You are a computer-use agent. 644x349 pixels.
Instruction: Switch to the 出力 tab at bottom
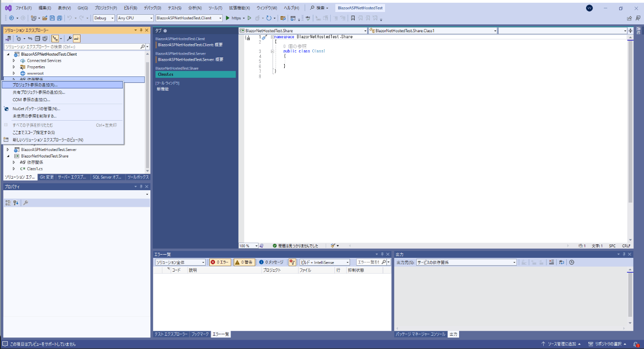(x=453, y=334)
